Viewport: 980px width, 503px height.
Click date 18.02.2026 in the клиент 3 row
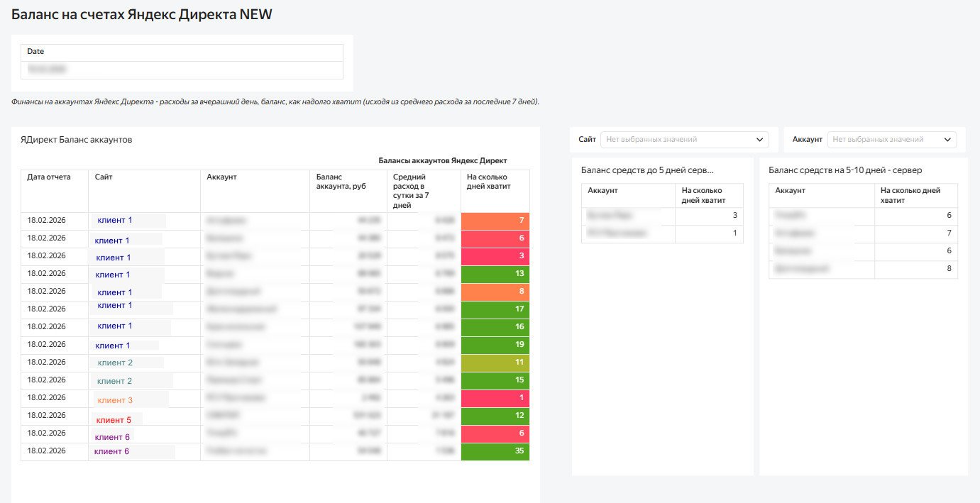pyautogui.click(x=46, y=397)
